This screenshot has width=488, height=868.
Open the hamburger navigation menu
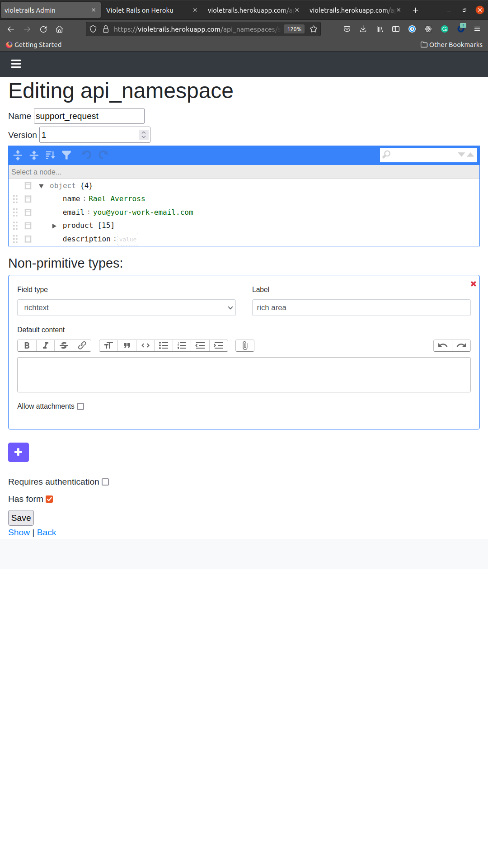click(x=16, y=64)
